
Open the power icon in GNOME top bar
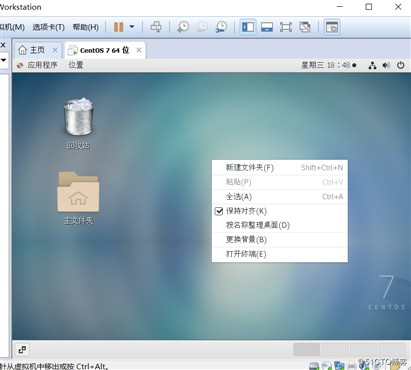coord(401,65)
